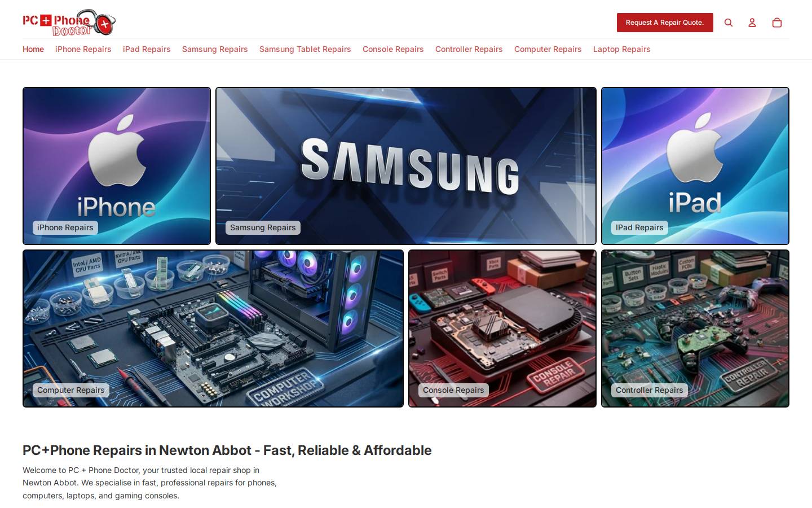Click the Controller Repairs label badge
This screenshot has height=508, width=812.
pos(650,390)
